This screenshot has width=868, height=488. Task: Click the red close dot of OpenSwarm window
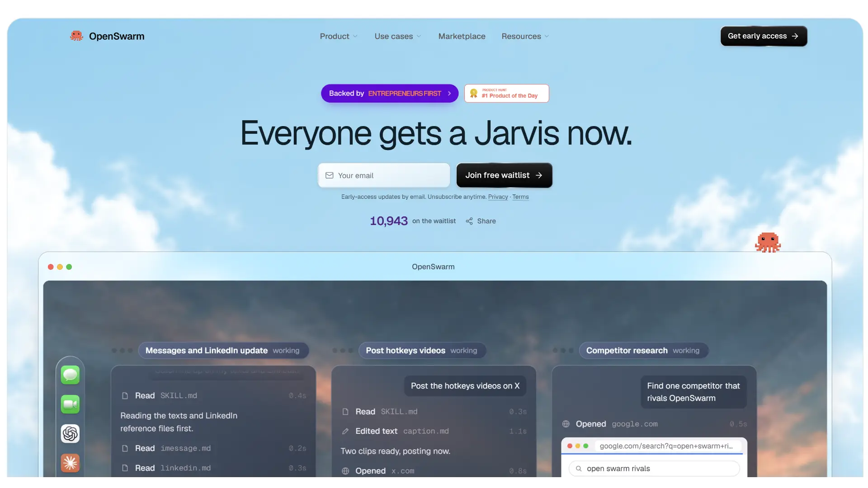coord(51,267)
